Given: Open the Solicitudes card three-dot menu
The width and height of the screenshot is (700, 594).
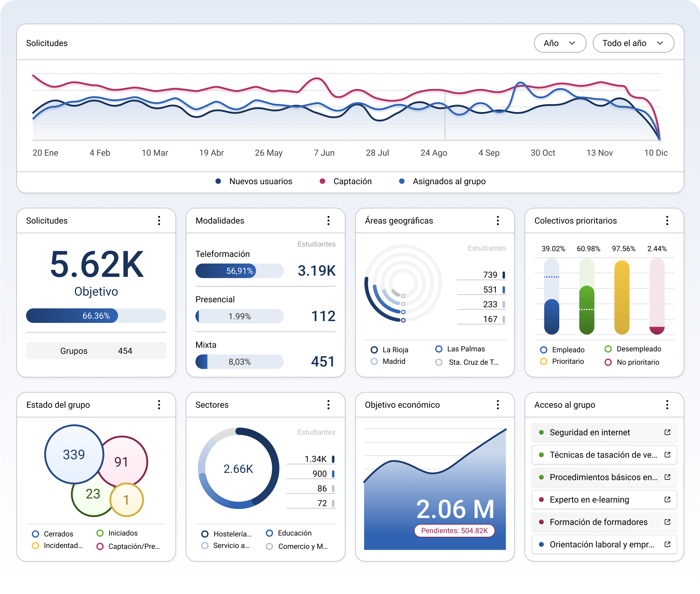Looking at the screenshot, I should coord(159,221).
